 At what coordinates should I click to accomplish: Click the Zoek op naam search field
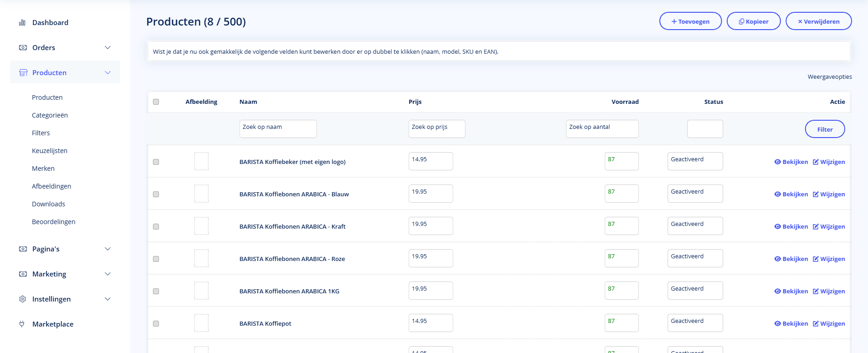[277, 129]
